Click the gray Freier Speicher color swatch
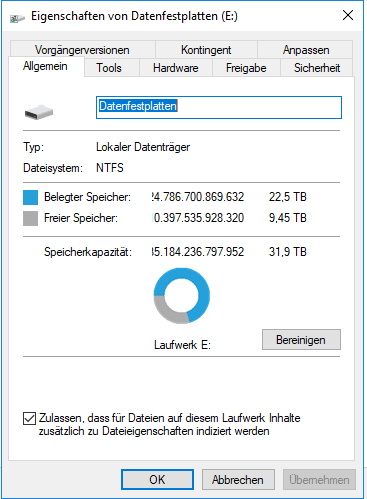367x499 pixels. point(30,219)
